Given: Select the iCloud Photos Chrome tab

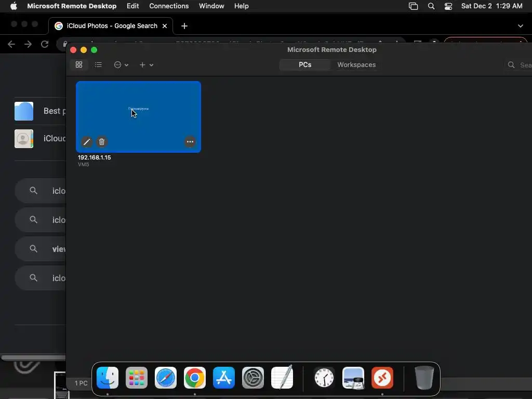Looking at the screenshot, I should click(111, 26).
